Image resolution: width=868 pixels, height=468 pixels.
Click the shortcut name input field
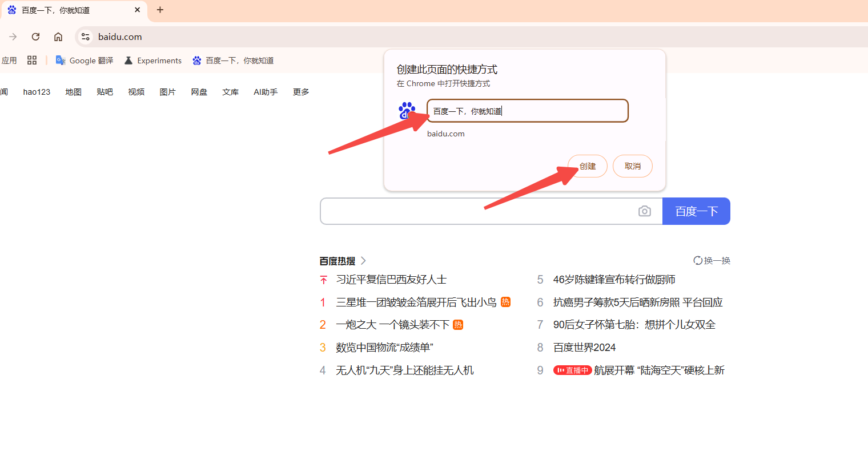tap(528, 111)
